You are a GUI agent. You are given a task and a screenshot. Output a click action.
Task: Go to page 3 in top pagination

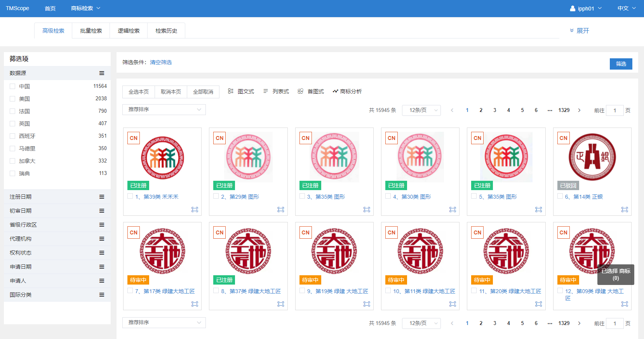click(495, 110)
